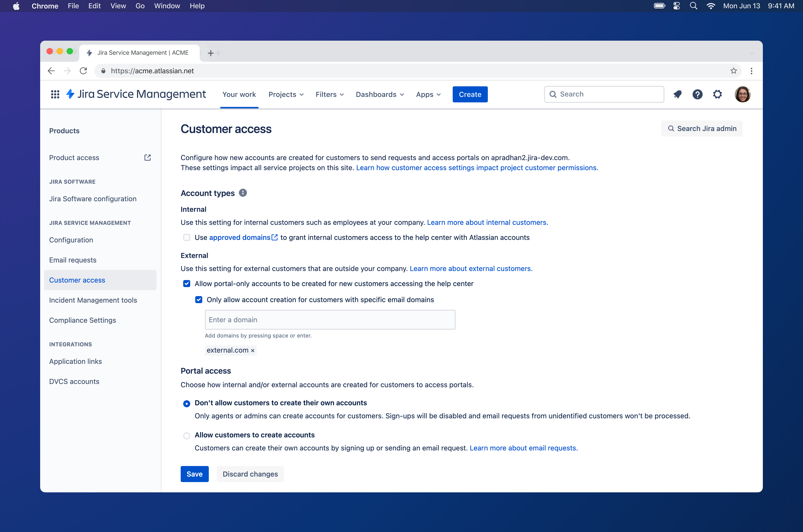This screenshot has width=803, height=532.
Task: Open Email requests in the sidebar
Action: [73, 260]
